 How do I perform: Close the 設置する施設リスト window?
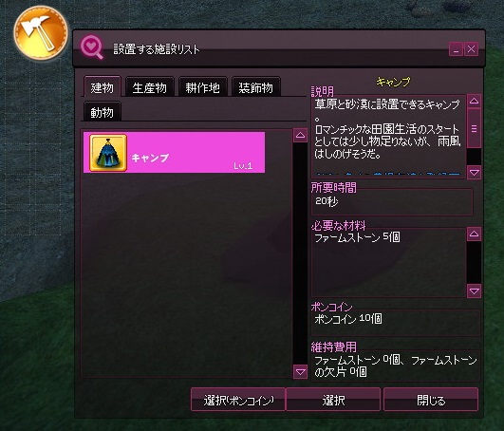pyautogui.click(x=471, y=49)
